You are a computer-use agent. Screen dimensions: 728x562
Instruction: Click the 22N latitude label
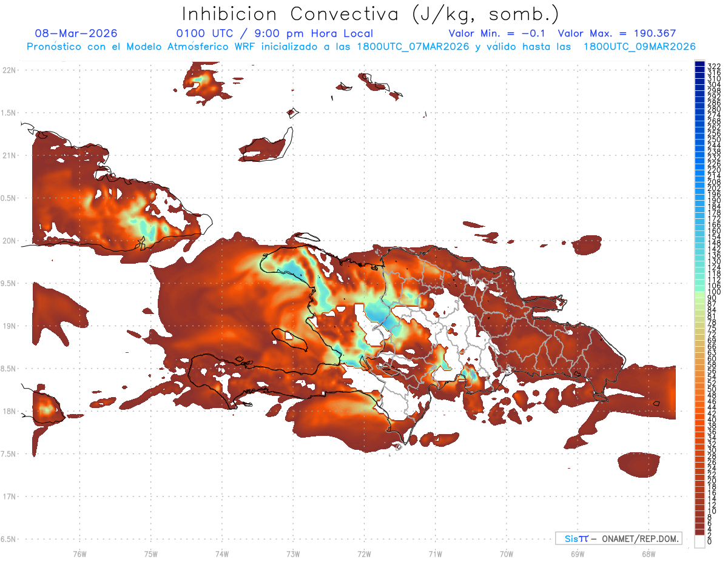pos(8,70)
